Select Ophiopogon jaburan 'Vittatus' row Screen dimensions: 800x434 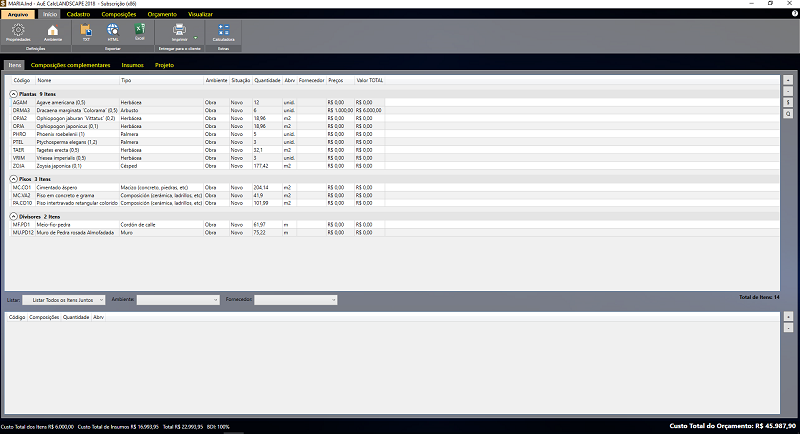(395, 118)
